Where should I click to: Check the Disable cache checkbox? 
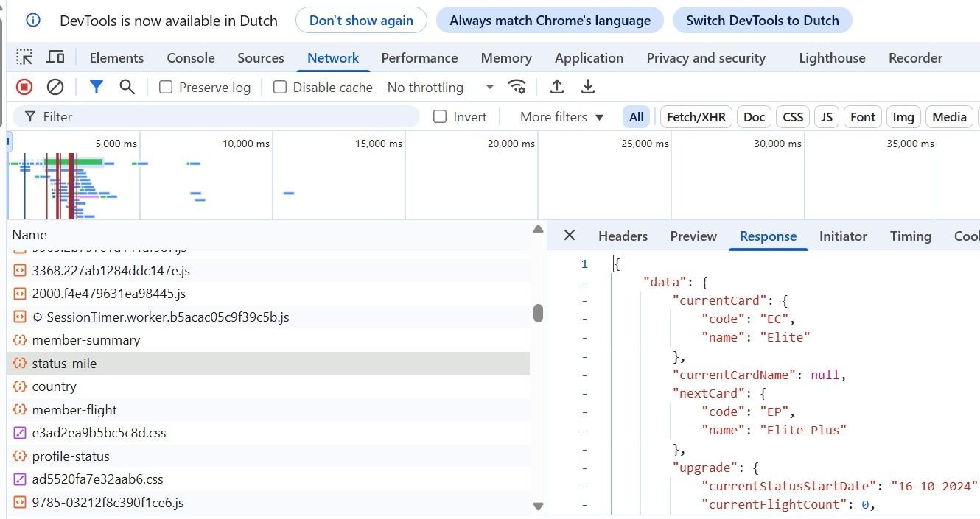pos(280,88)
